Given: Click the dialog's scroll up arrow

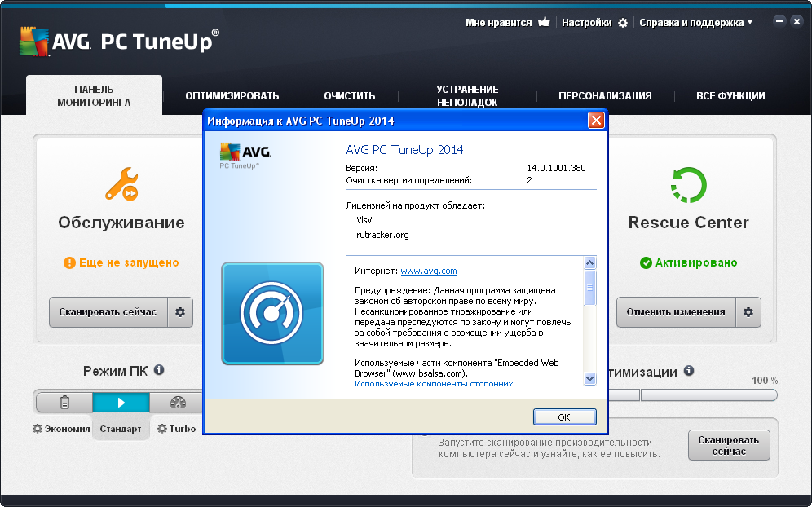Looking at the screenshot, I should pos(589,263).
